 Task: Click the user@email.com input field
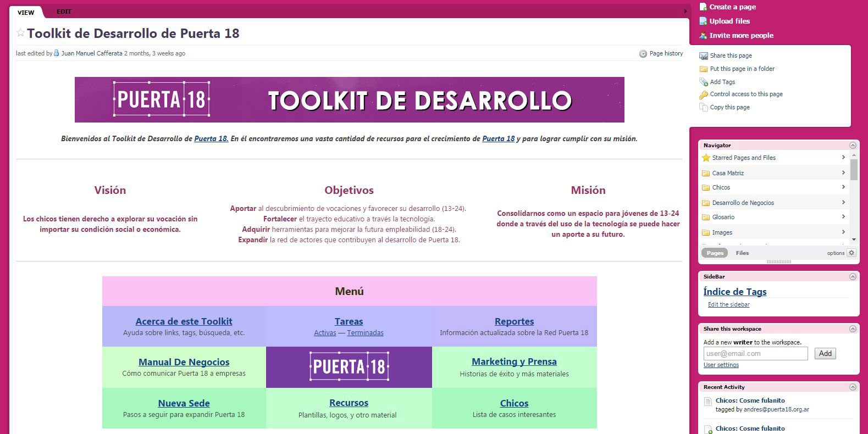coord(756,354)
